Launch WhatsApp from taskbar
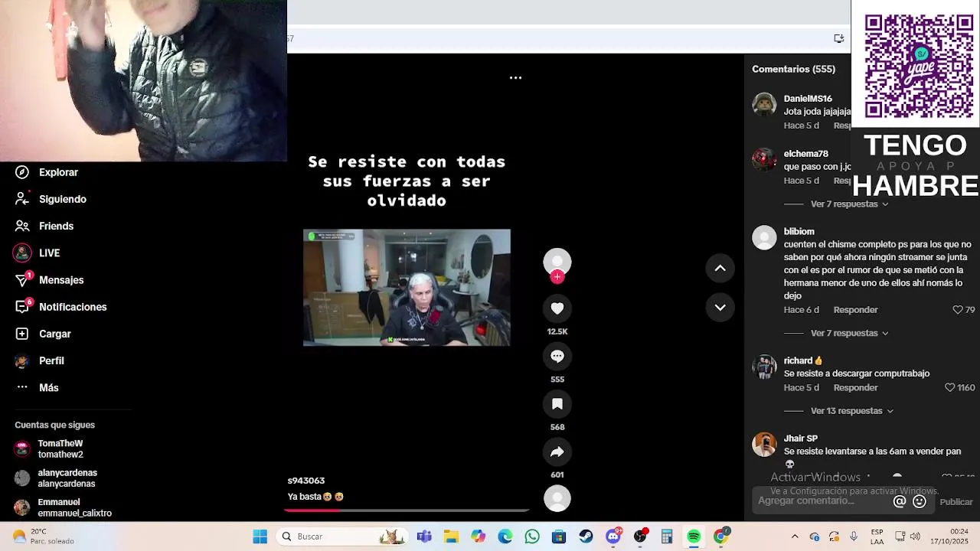Screen dimensions: 980x551 [x=532, y=536]
